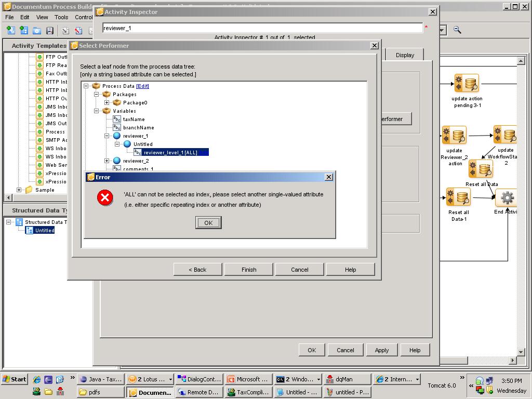Switch to Remote Desktop taskbar item
Screen dimensions: 532x399
199,392
